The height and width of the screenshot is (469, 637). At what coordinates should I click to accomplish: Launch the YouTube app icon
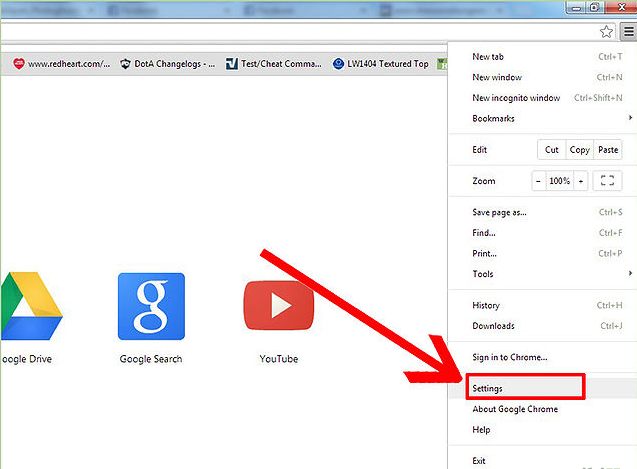(279, 305)
